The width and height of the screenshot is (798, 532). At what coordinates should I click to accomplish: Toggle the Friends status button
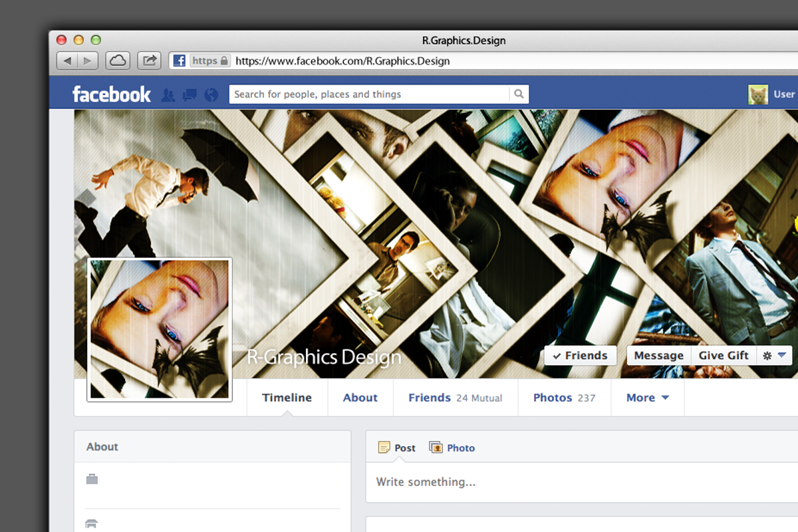tap(581, 356)
